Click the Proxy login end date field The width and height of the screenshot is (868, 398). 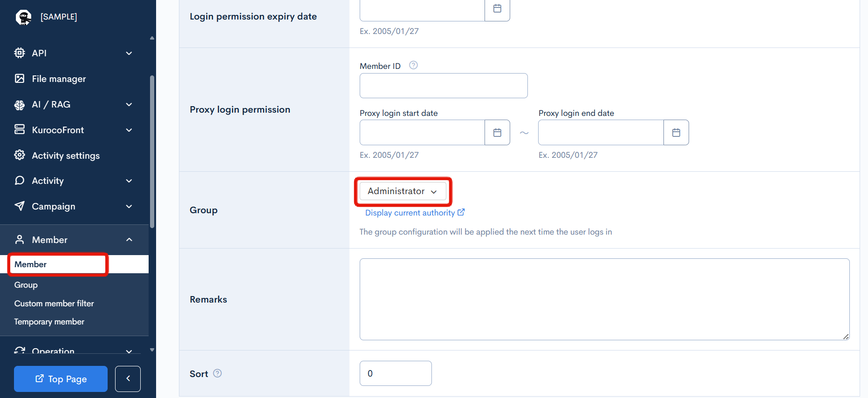601,133
